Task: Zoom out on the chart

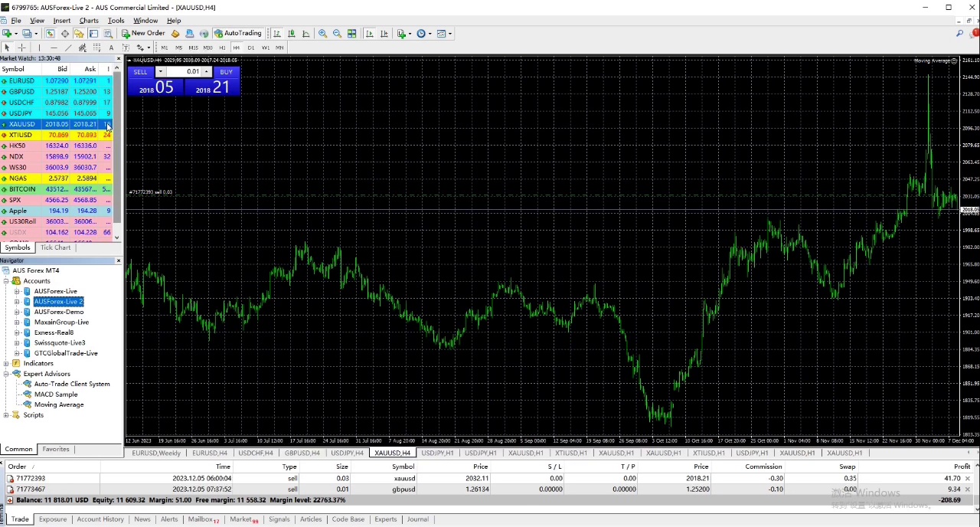Action: [337, 34]
